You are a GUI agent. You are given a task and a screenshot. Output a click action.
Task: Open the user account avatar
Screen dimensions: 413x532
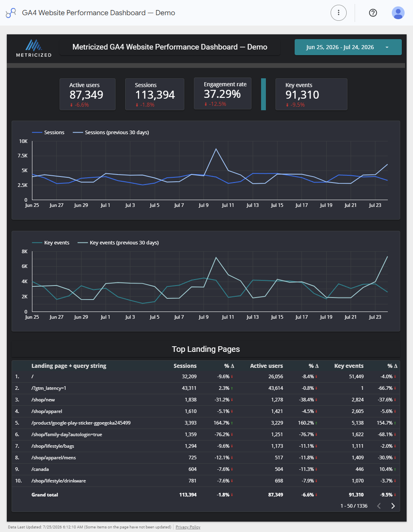(x=398, y=13)
